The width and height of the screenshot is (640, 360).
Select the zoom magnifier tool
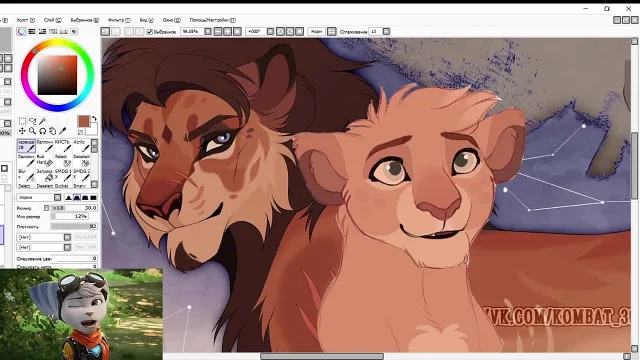(x=32, y=131)
